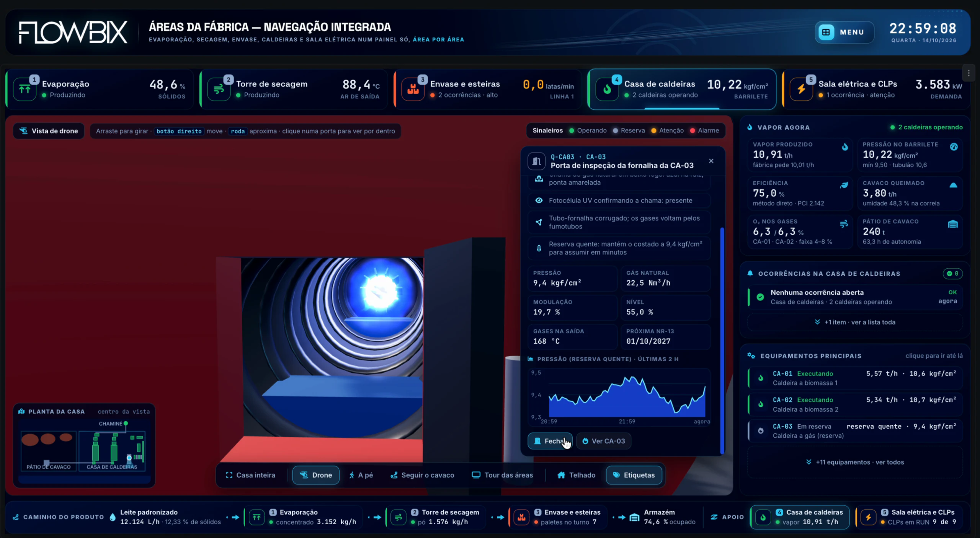
Task: Select CA-01 Caldeira a biomassa 1 row
Action: click(x=855, y=378)
